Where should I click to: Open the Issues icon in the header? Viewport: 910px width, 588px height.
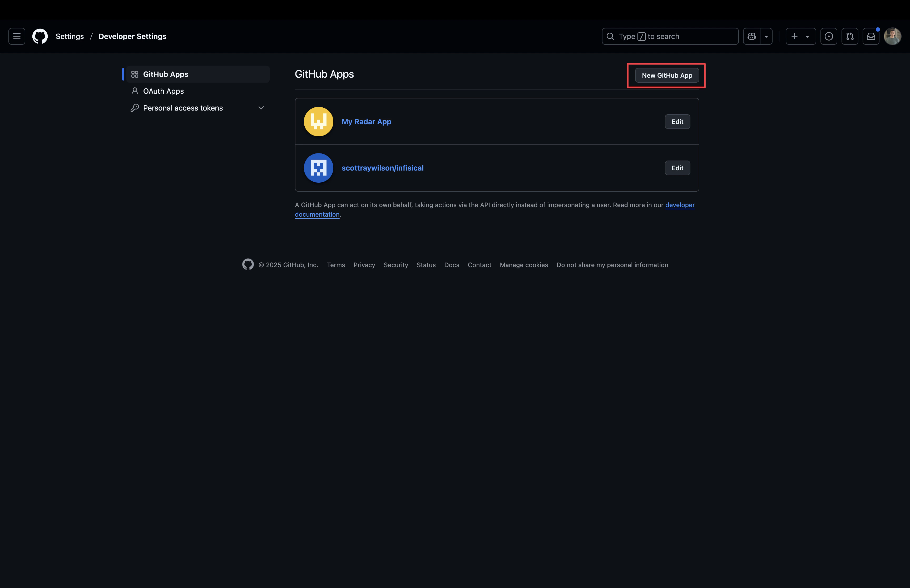coord(829,36)
